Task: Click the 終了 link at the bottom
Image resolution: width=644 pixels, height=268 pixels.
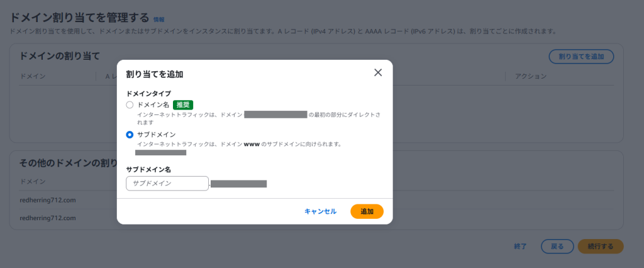Action: [x=520, y=247]
